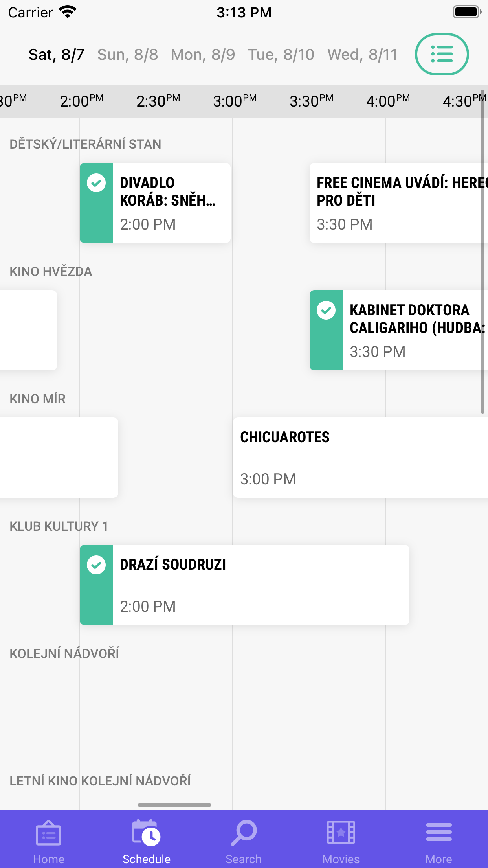Open Search with the magnifier icon

tap(244, 833)
